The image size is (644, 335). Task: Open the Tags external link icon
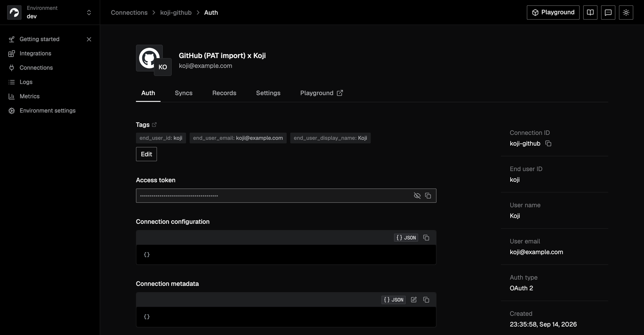pyautogui.click(x=154, y=125)
